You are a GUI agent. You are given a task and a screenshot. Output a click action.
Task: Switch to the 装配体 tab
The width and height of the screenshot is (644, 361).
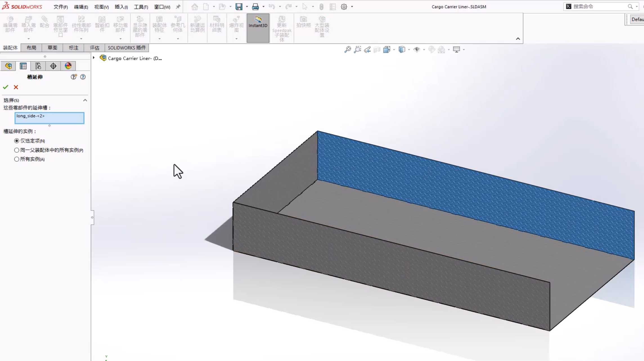pyautogui.click(x=10, y=48)
